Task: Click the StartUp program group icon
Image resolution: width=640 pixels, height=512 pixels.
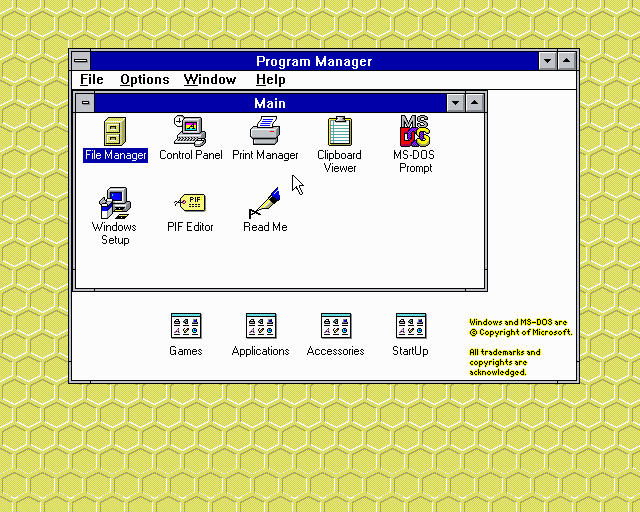Action: pyautogui.click(x=410, y=326)
